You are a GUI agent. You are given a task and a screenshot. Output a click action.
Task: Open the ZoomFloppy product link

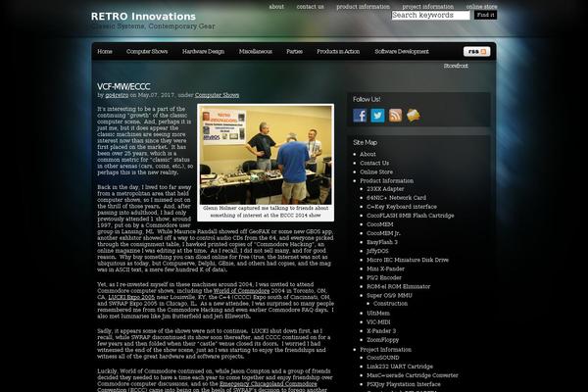pos(382,340)
